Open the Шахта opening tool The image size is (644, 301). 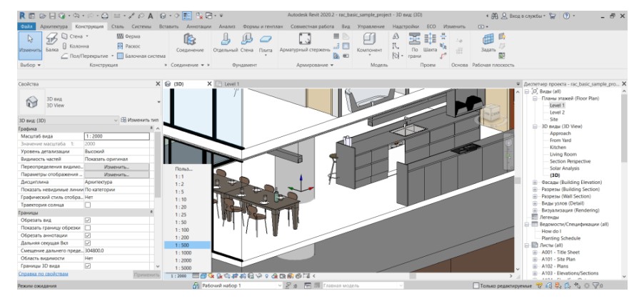click(430, 43)
